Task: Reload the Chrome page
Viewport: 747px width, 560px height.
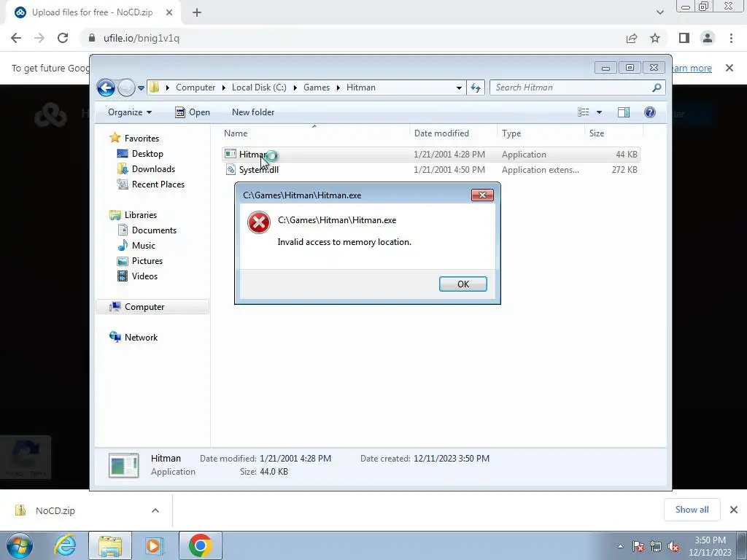Action: point(63,38)
